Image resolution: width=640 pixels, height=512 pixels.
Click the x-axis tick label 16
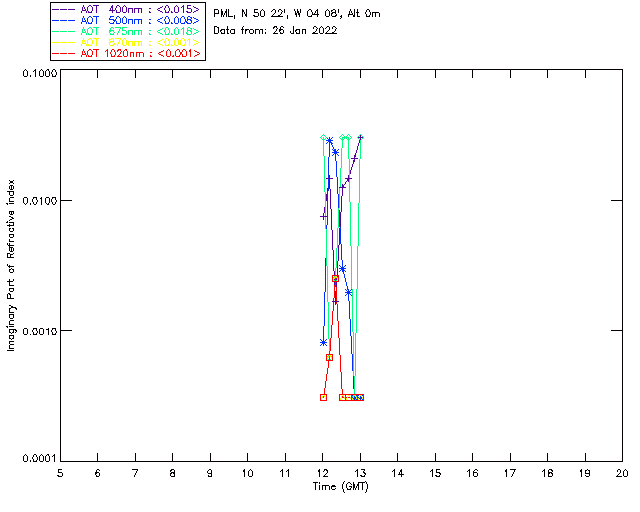coord(473,473)
